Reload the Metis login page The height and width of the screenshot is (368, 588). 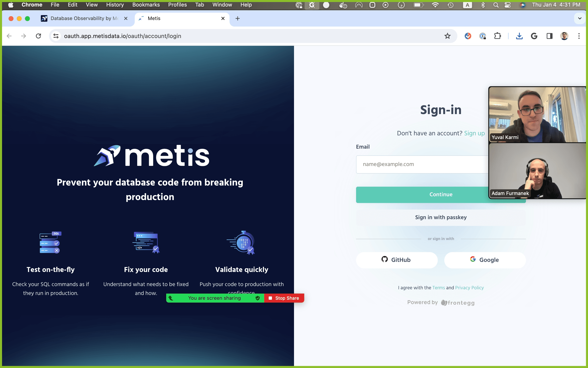pos(38,36)
